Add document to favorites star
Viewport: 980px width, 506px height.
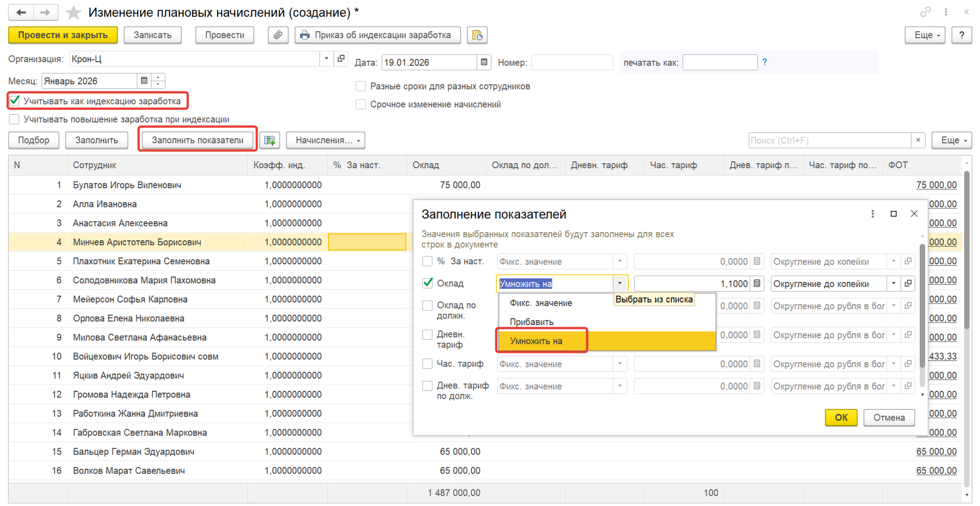click(x=73, y=12)
